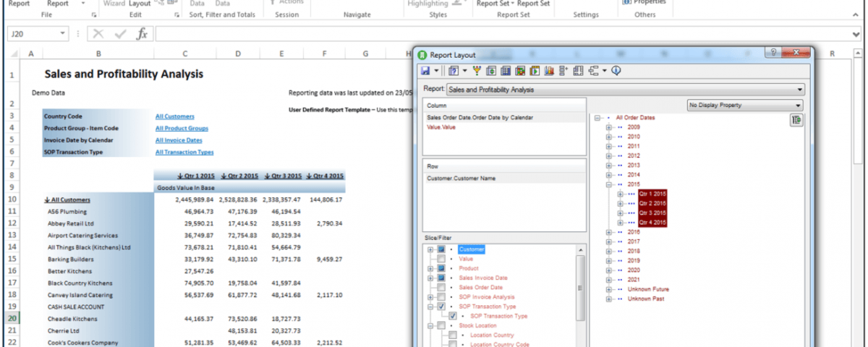Viewport: 868px width, 347px height.
Task: Click the Qtr 1 2015 column header in worksheet
Action: point(195,176)
